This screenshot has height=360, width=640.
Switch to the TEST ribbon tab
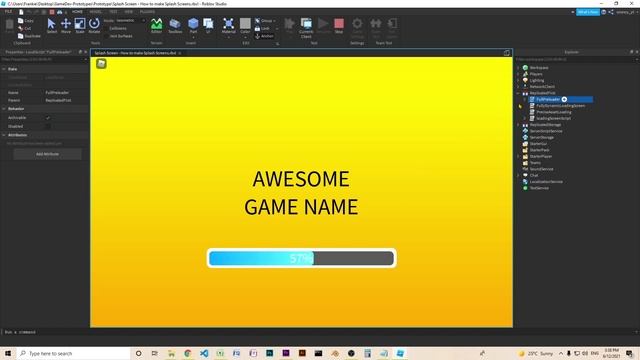(x=113, y=12)
